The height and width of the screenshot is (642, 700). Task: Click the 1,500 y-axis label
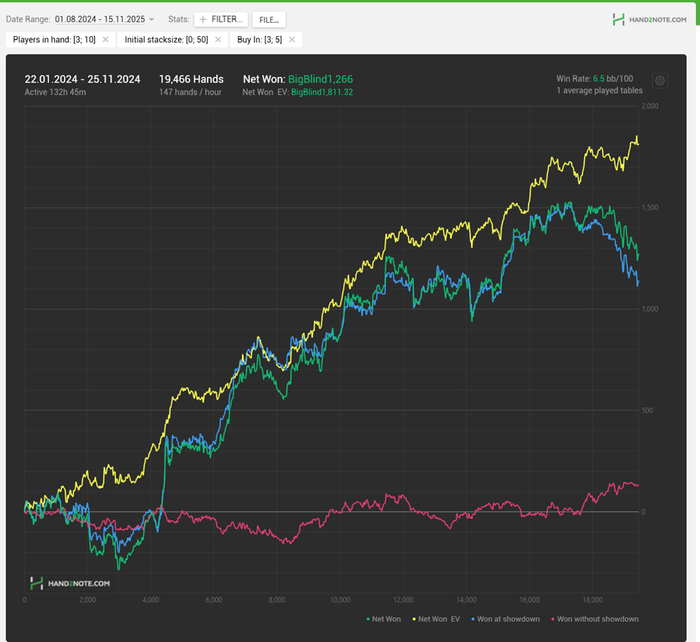(650, 208)
